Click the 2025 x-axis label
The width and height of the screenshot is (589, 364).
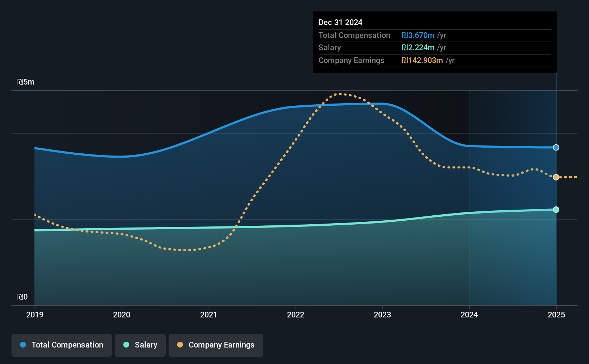(556, 315)
